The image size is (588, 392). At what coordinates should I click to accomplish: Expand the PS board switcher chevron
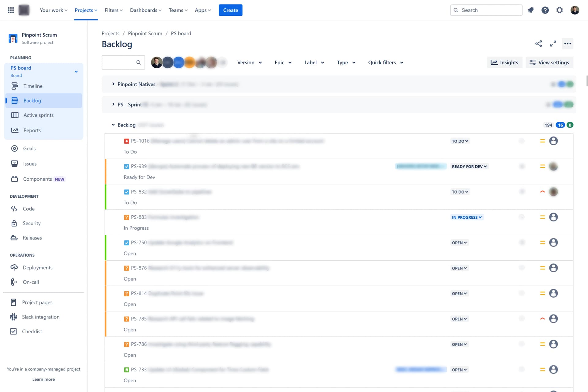[76, 72]
